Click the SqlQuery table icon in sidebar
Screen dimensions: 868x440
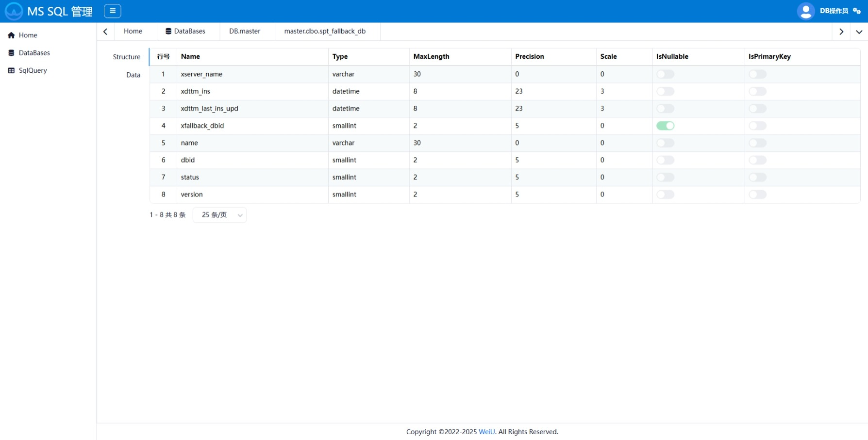pos(11,70)
